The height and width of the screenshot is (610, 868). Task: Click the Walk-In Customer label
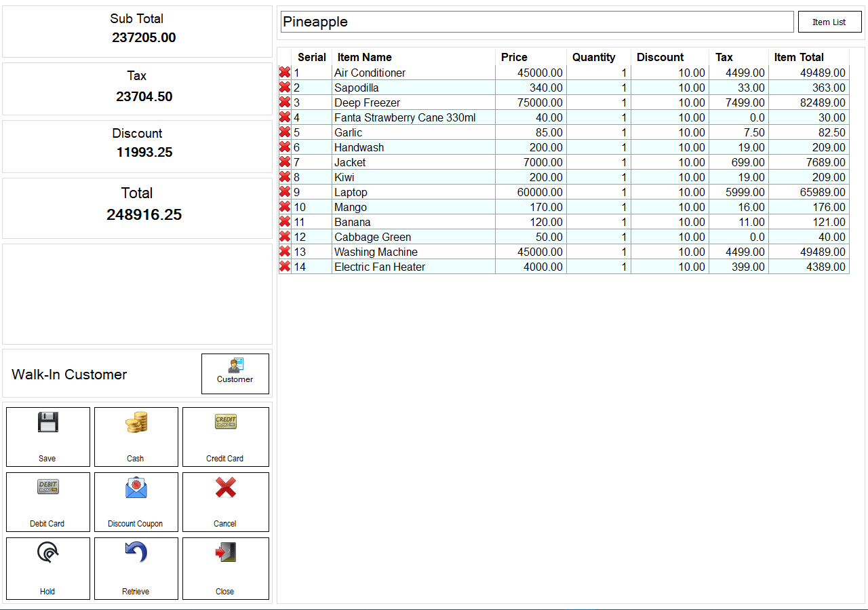click(x=69, y=375)
